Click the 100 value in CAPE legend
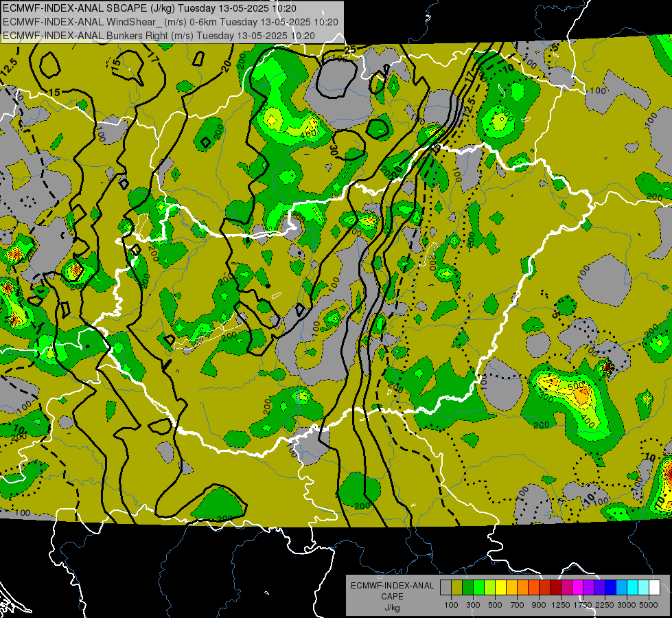This screenshot has width=672, height=618. coord(451,605)
